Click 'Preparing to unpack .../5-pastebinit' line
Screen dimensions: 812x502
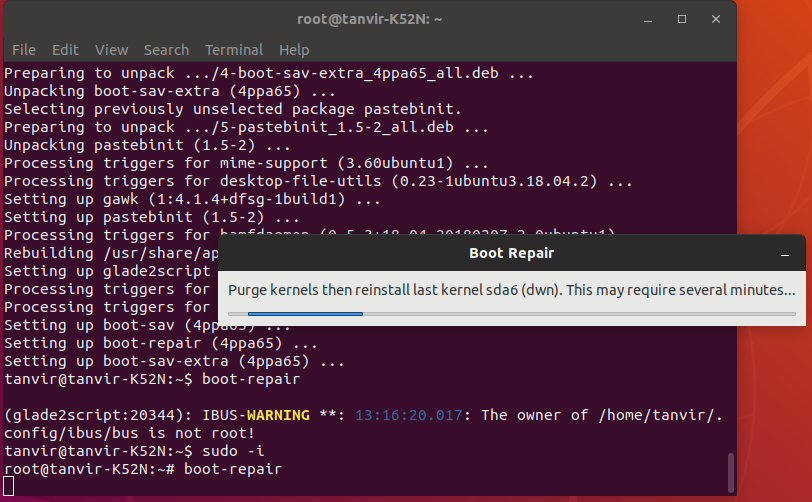(x=246, y=127)
